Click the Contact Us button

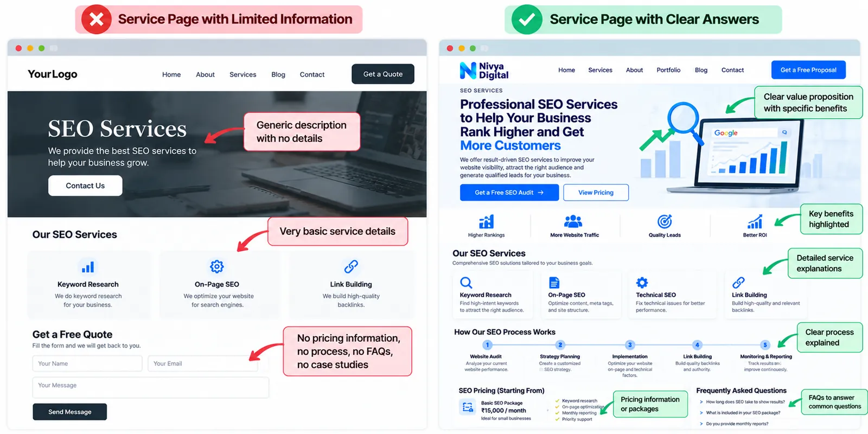click(85, 186)
